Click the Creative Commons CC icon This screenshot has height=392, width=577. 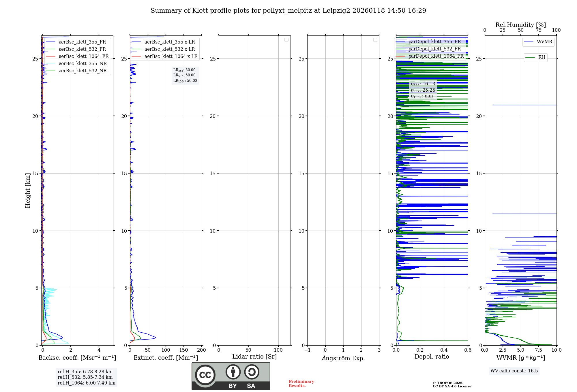[x=205, y=375]
